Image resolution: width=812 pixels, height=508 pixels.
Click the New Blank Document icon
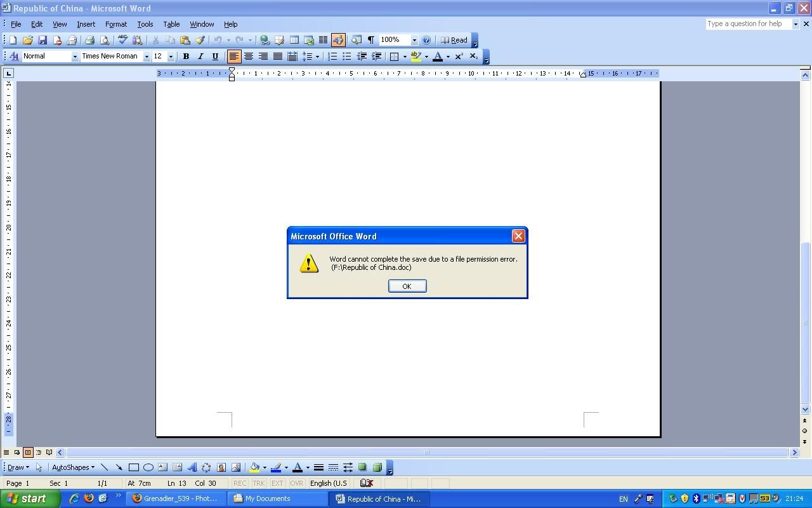[13, 40]
